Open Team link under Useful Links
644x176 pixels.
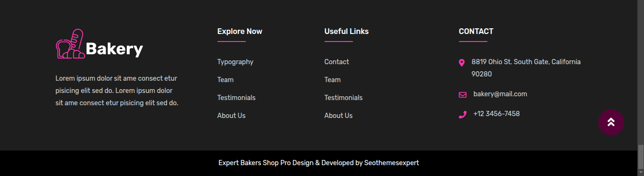tap(332, 80)
